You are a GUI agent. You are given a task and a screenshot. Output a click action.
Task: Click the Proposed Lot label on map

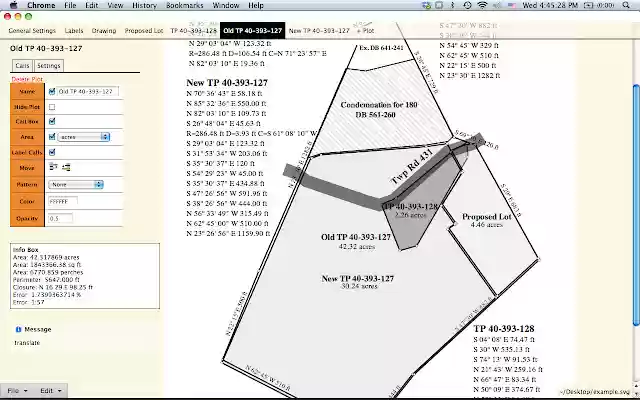[487, 217]
